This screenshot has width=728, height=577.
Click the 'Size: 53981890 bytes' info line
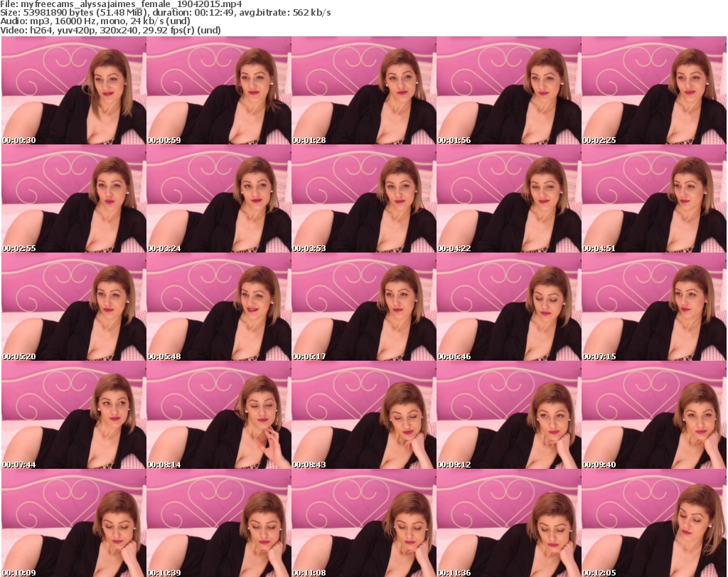pyautogui.click(x=165, y=13)
